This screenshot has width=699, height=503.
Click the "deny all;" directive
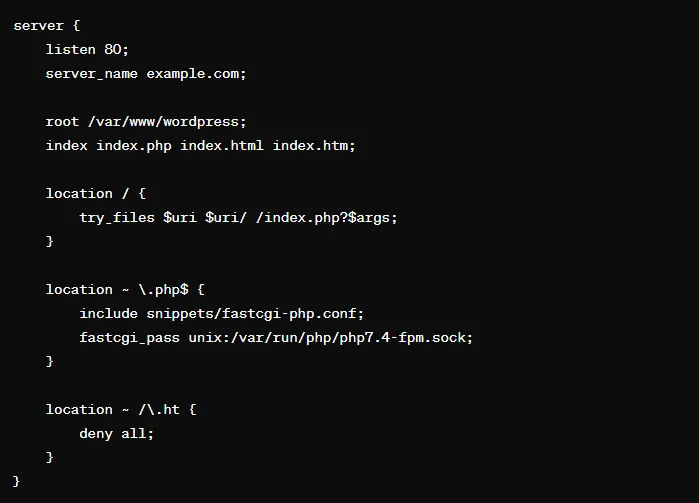click(117, 433)
